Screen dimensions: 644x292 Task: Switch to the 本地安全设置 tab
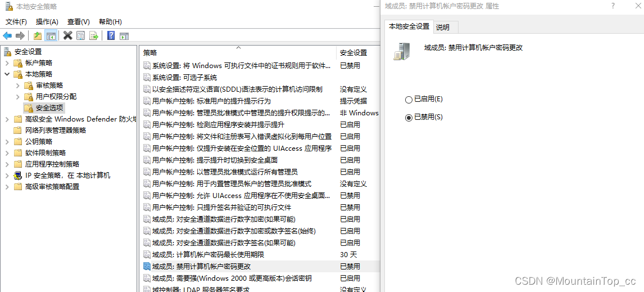[409, 26]
